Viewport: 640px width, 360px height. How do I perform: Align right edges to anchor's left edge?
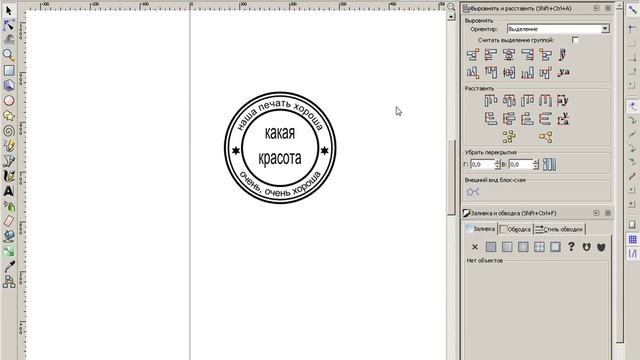click(473, 54)
